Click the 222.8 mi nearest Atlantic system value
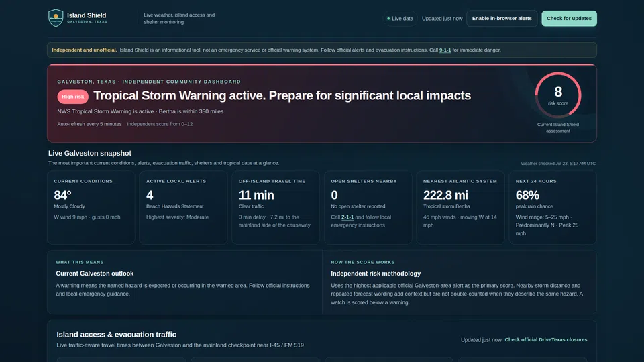Image resolution: width=644 pixels, height=362 pixels. tap(445, 195)
